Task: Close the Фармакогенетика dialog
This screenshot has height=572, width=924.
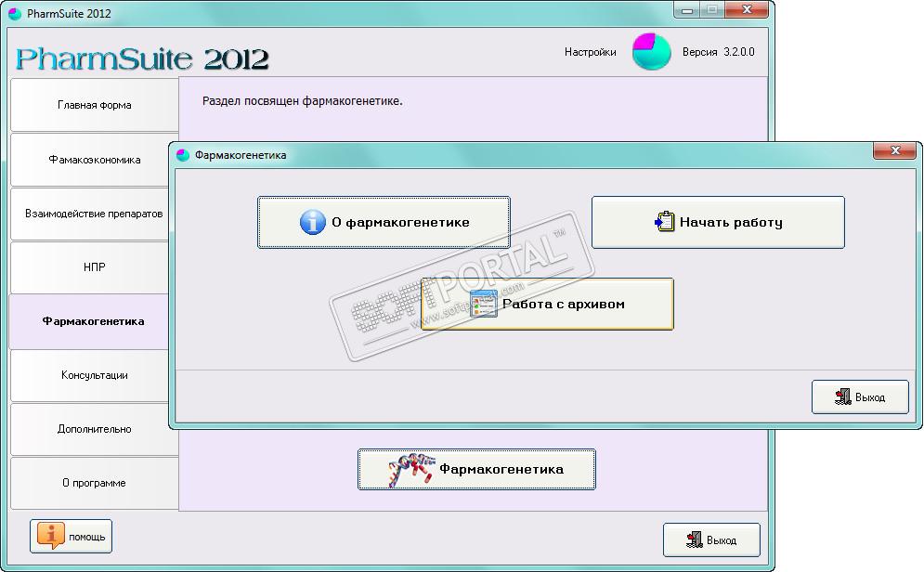Action: click(894, 150)
